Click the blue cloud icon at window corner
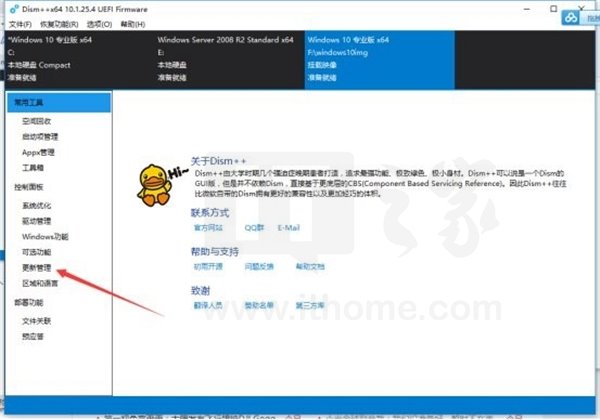 tap(570, 18)
